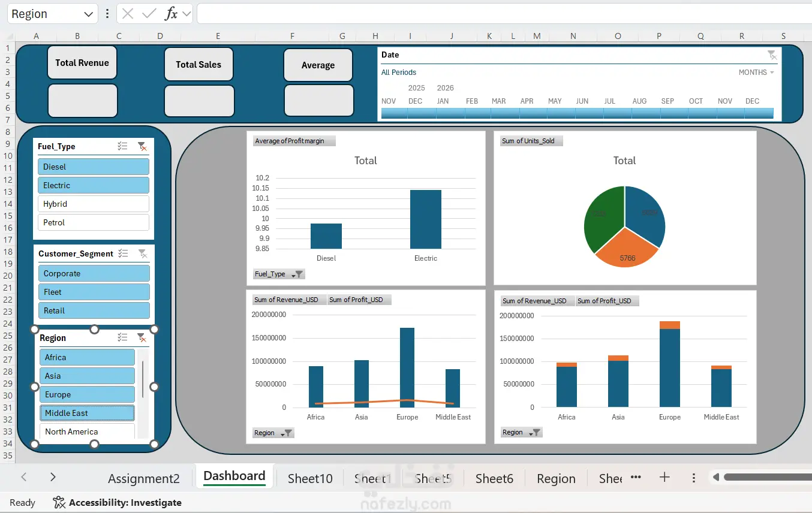Open the Sheet10 tab
812x513 pixels.
[x=310, y=478]
